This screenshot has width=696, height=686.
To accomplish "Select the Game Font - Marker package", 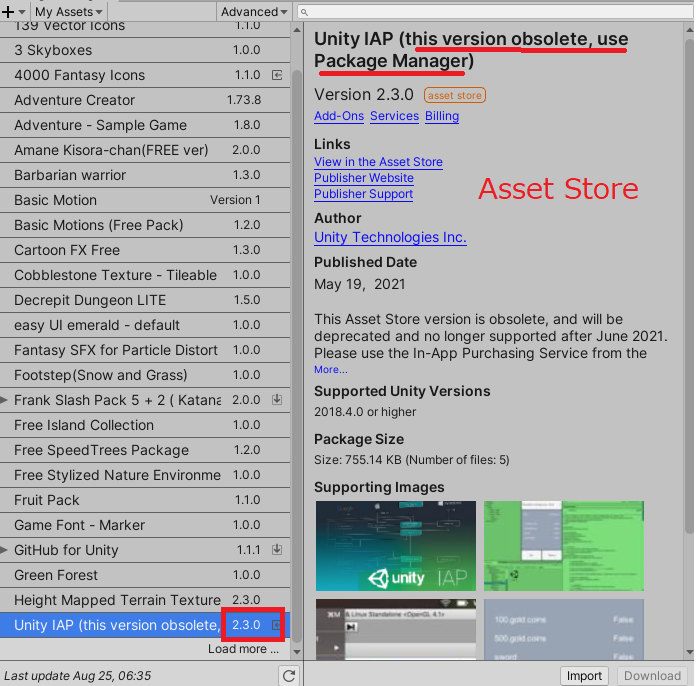I will [145, 525].
